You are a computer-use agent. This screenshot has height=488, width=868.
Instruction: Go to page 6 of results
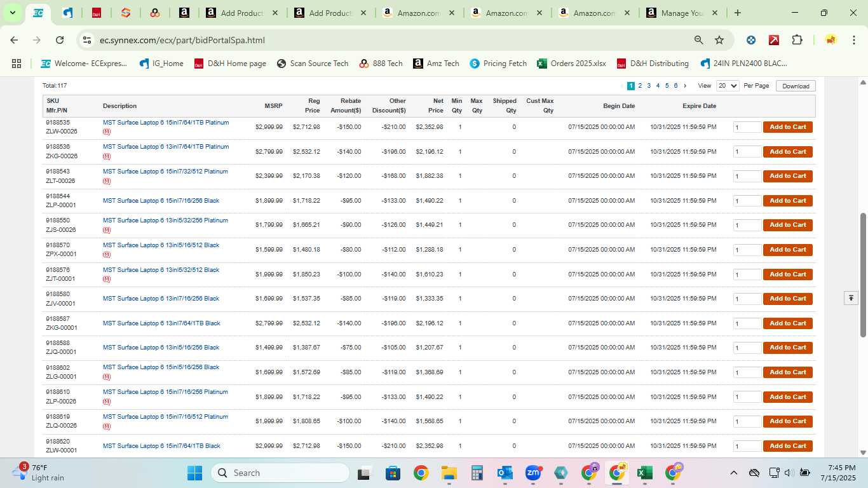point(675,86)
